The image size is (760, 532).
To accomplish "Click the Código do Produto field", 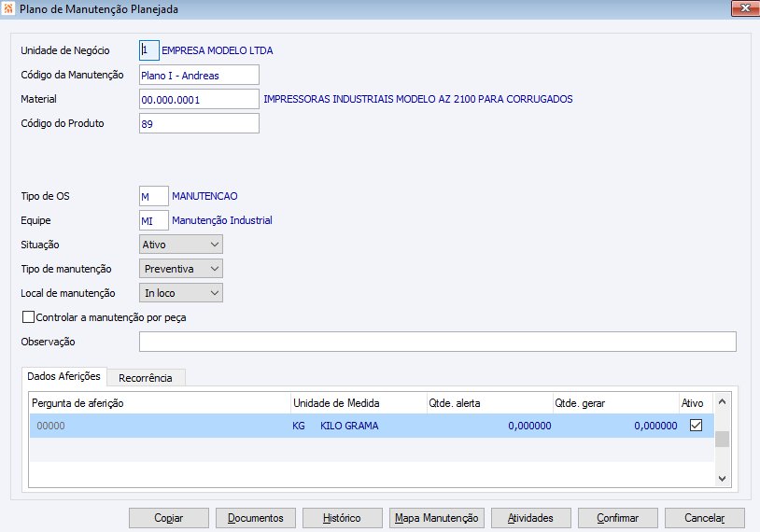I will [199, 123].
